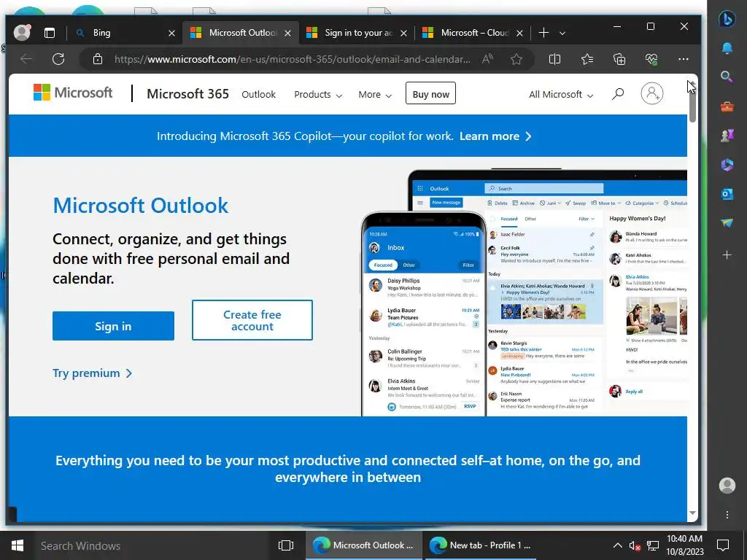
Task: Open the Tools briefcase sidebar icon
Action: click(727, 106)
